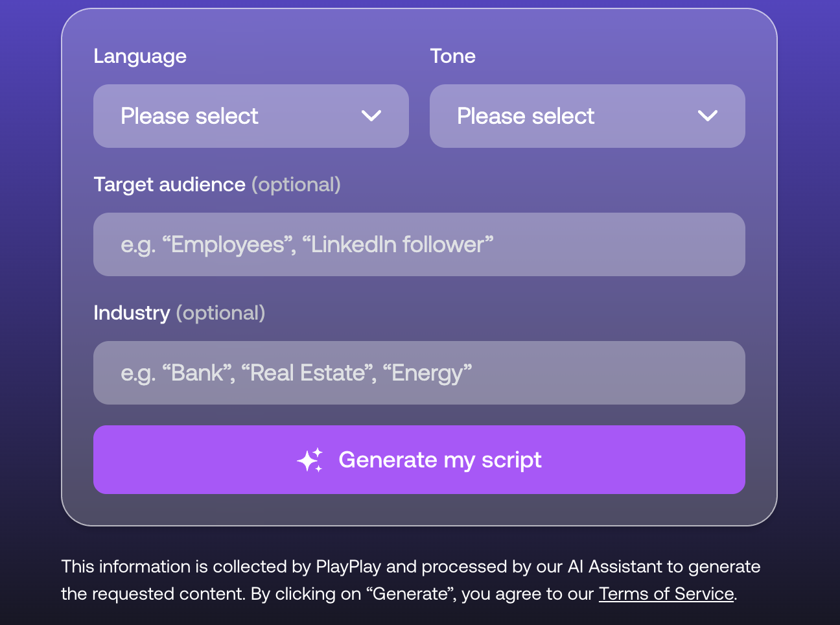Click the Tone dropdown chevron arrow
The height and width of the screenshot is (625, 840).
pos(708,116)
